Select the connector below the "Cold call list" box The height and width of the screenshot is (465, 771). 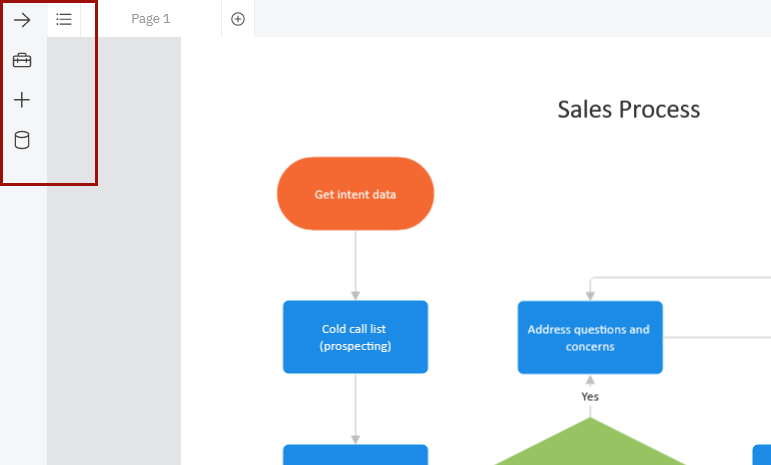[355, 405]
